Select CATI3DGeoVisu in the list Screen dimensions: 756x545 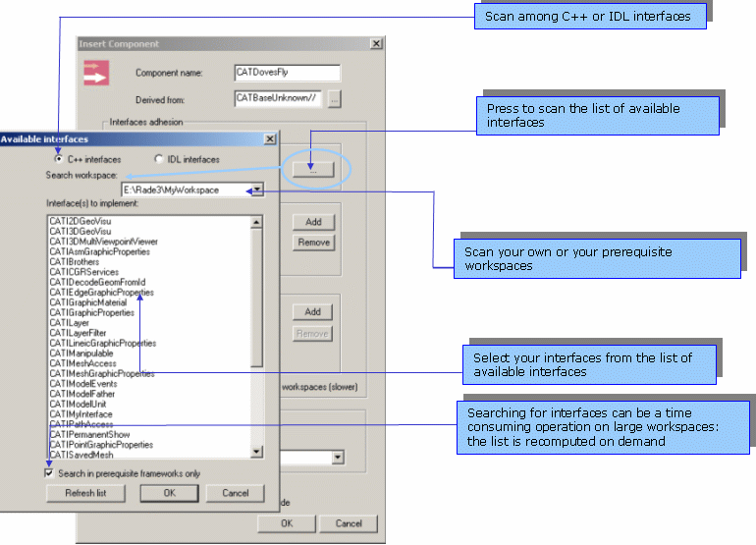81,232
